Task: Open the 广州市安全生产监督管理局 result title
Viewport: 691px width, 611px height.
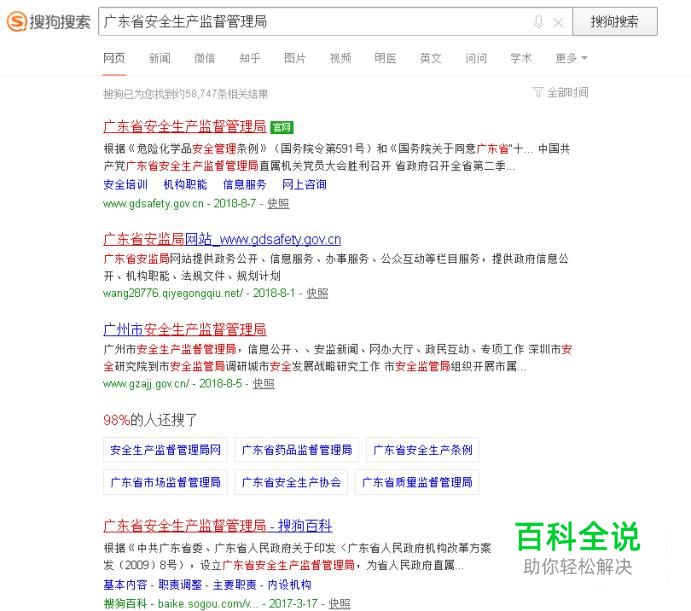Action: 185,329
